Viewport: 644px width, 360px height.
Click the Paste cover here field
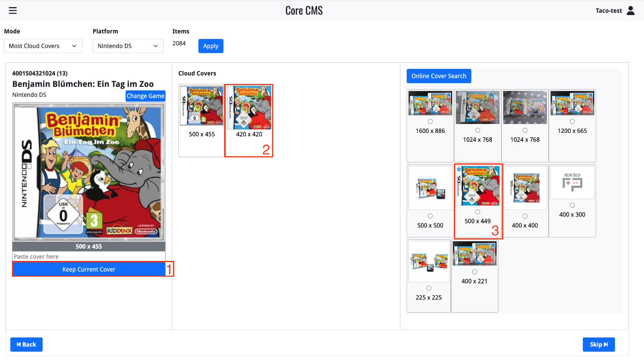89,256
